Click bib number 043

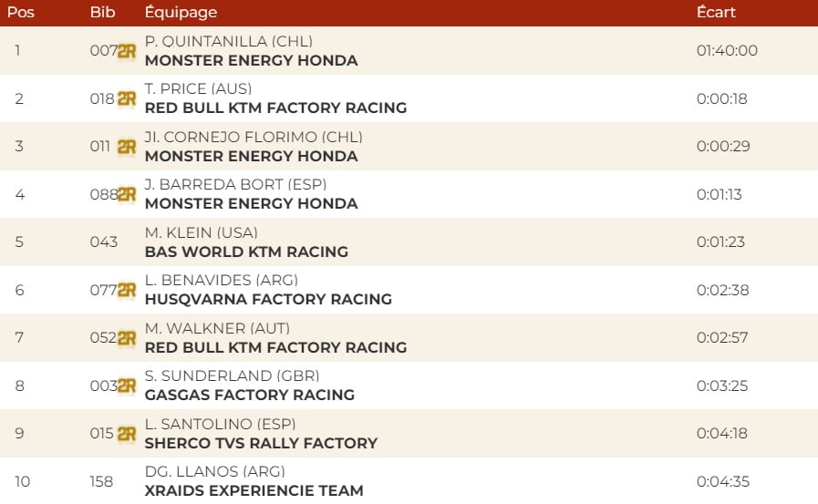pos(104,242)
